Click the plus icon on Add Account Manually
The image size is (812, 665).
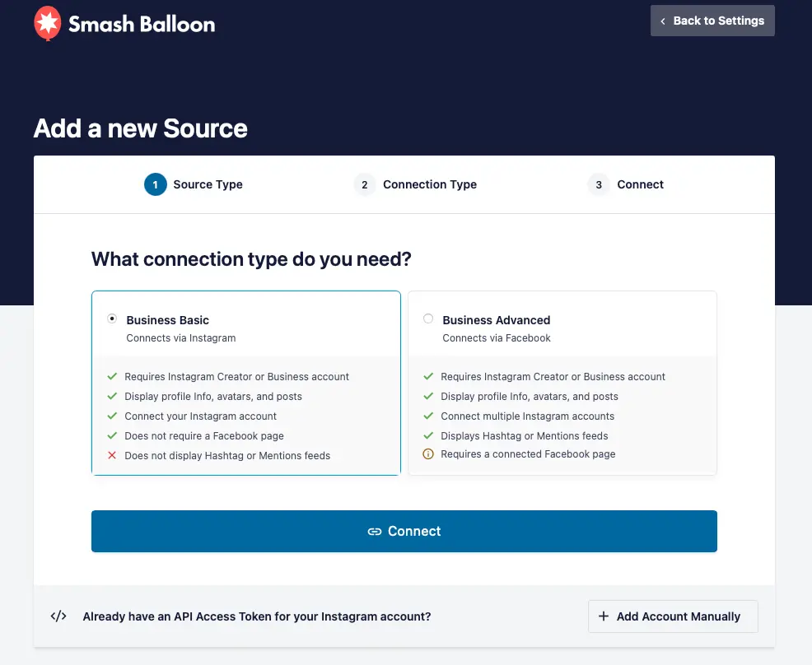click(x=604, y=616)
